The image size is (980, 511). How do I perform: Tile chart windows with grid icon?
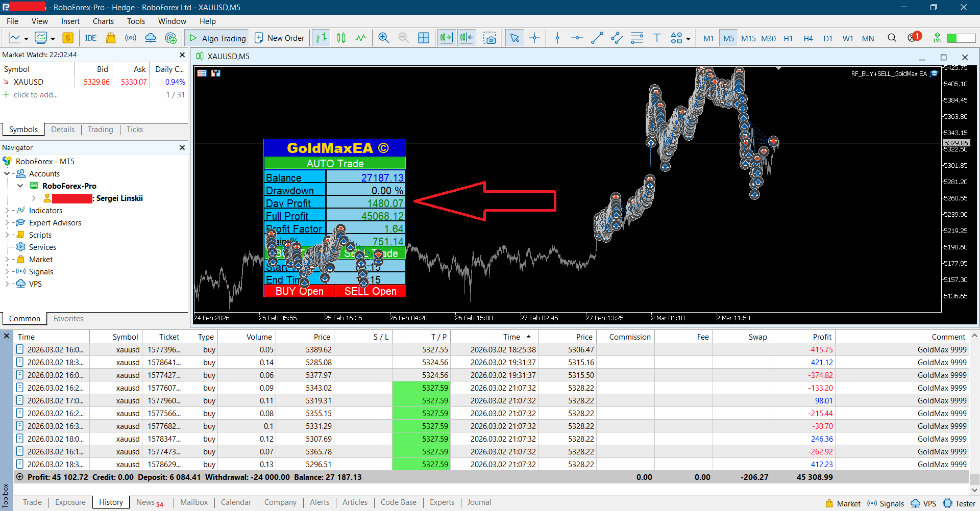(424, 38)
